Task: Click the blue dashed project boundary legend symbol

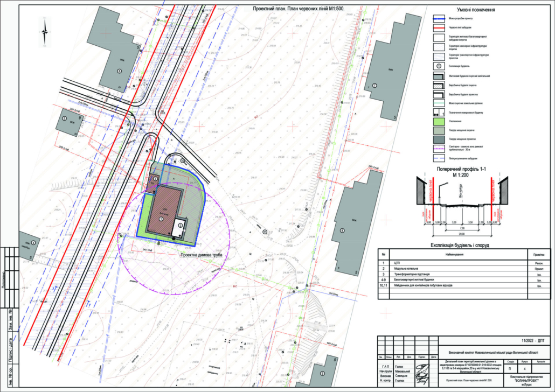Action: point(439,18)
